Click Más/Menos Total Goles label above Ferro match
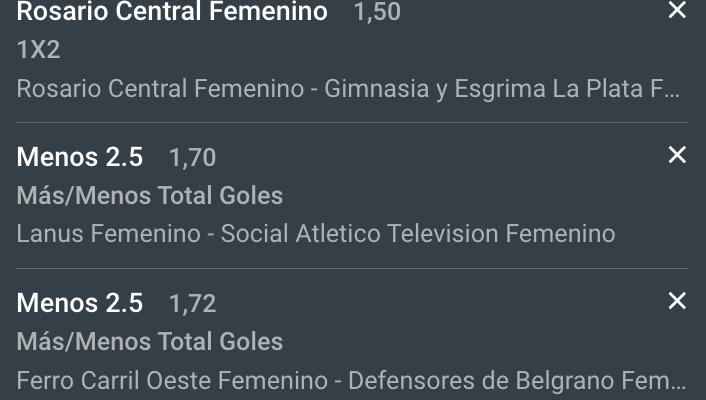 pyautogui.click(x=150, y=342)
